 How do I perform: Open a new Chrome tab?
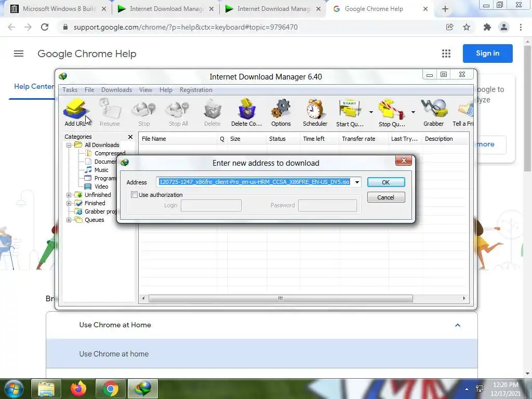coord(445,9)
